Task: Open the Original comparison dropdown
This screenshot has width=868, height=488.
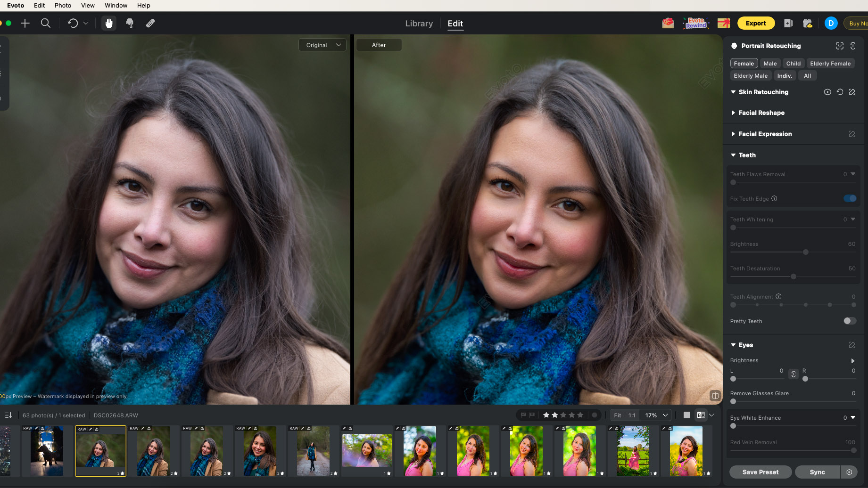Action: (322, 45)
